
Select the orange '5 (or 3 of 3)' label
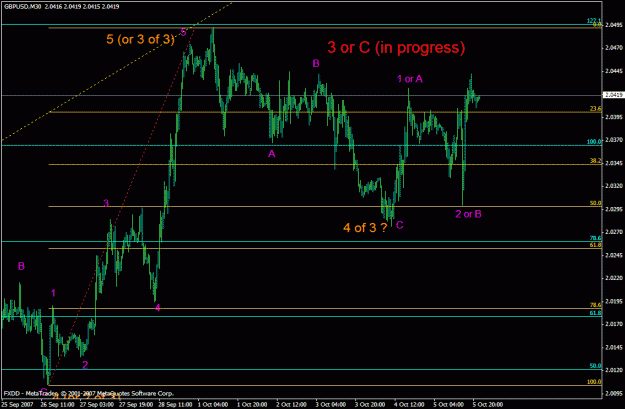140,39
